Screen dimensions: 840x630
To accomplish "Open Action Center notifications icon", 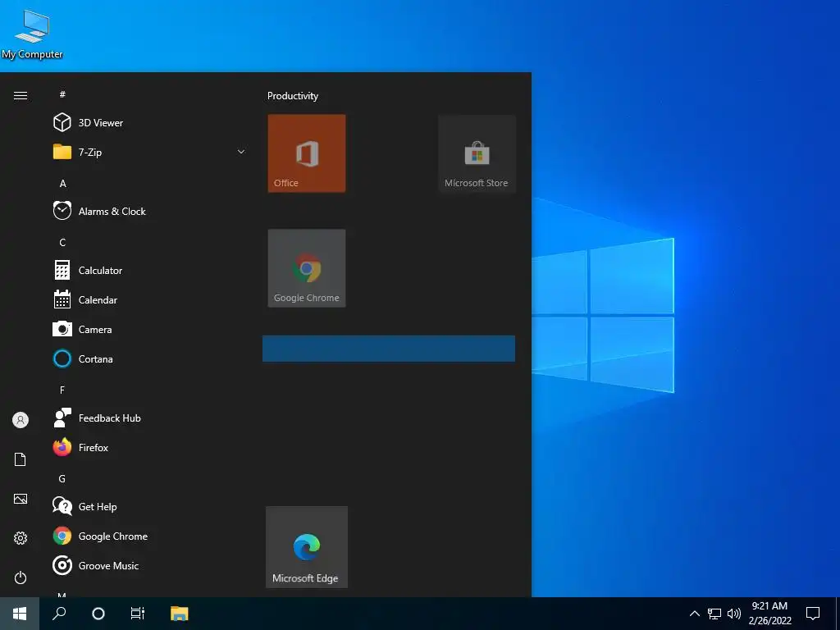I will click(813, 614).
